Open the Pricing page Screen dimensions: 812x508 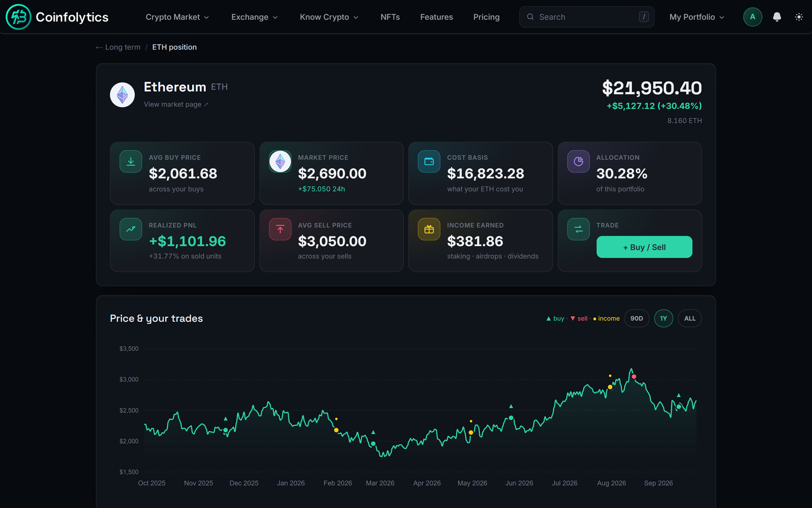(x=486, y=17)
